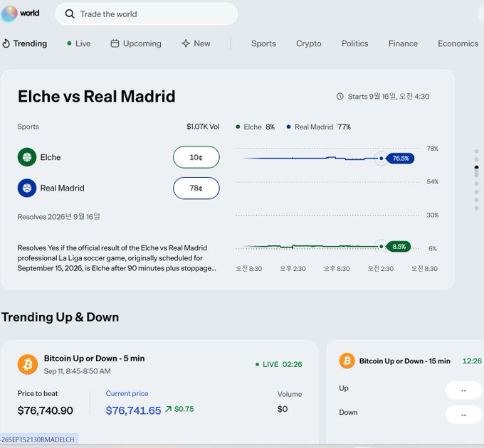
Task: Buy Real Madrid at 78¢
Action: (196, 188)
